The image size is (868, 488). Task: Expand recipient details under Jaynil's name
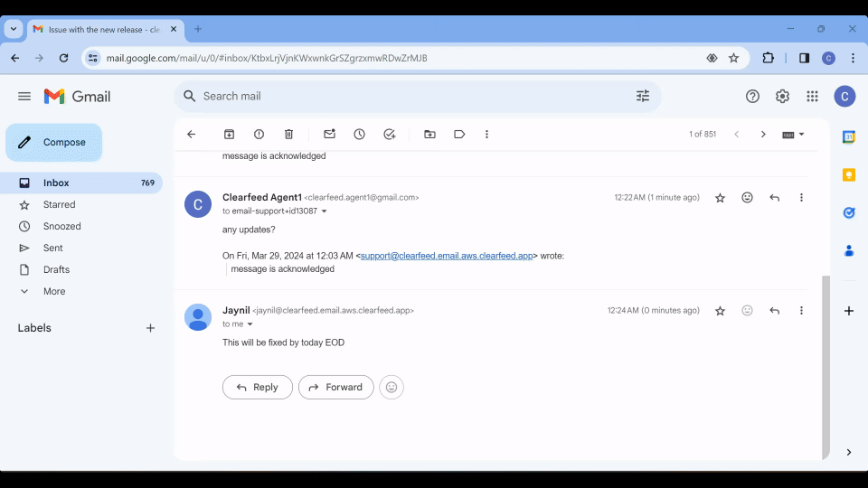pos(250,324)
